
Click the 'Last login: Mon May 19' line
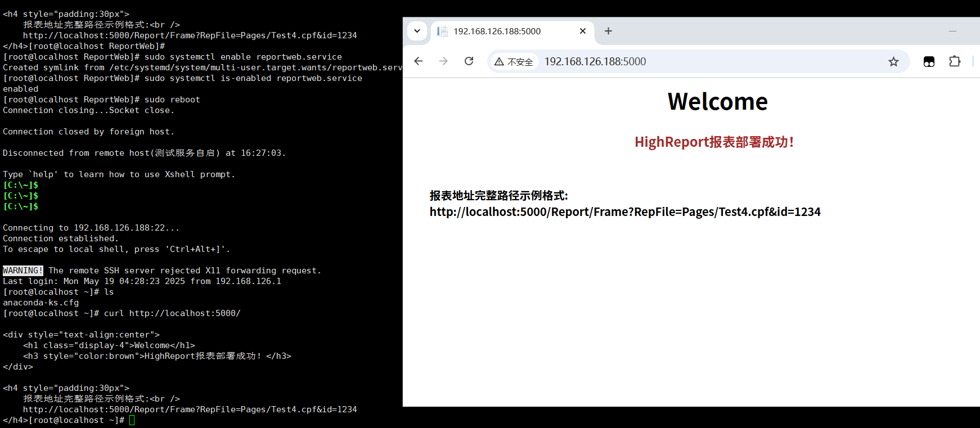(x=142, y=281)
